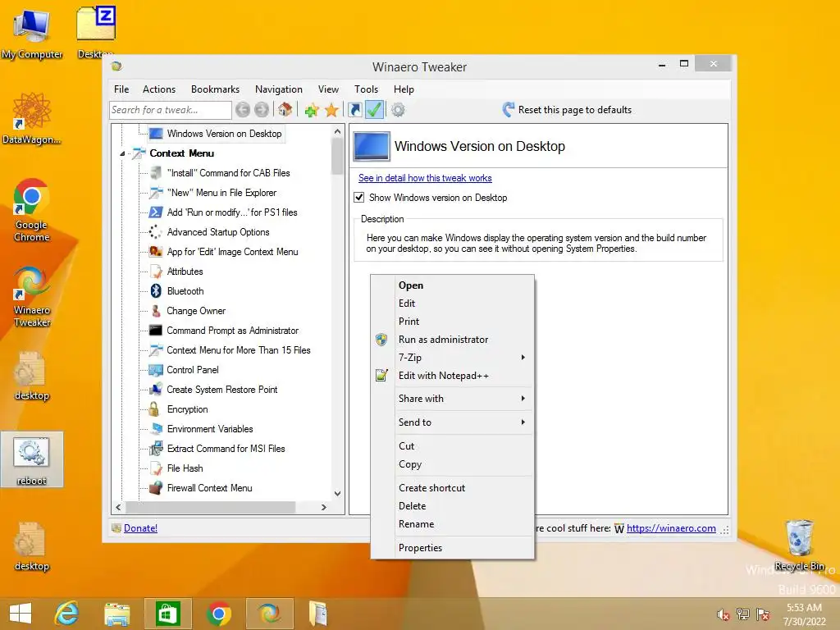The image size is (840, 630).
Task: Expand the 7-Zip submenu arrow
Action: click(523, 358)
